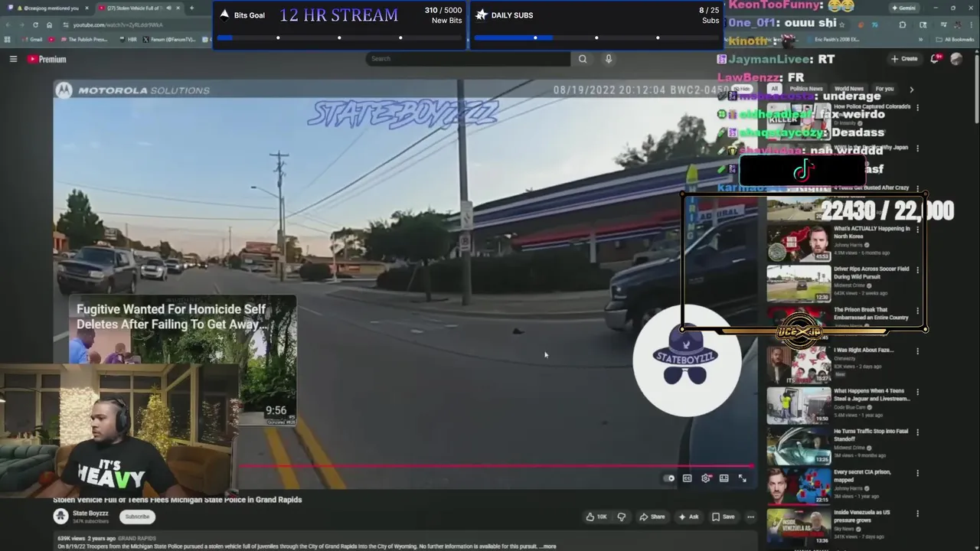Viewport: 980px width, 551px height.
Task: Expand the video description via '...more'
Action: (548, 546)
